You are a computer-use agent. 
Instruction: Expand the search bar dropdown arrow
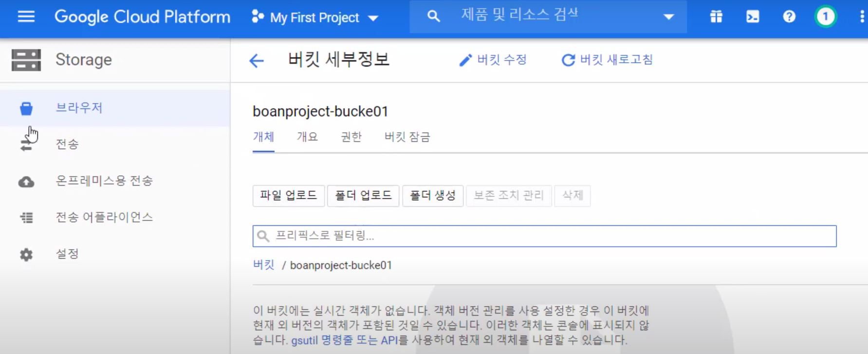[669, 17]
